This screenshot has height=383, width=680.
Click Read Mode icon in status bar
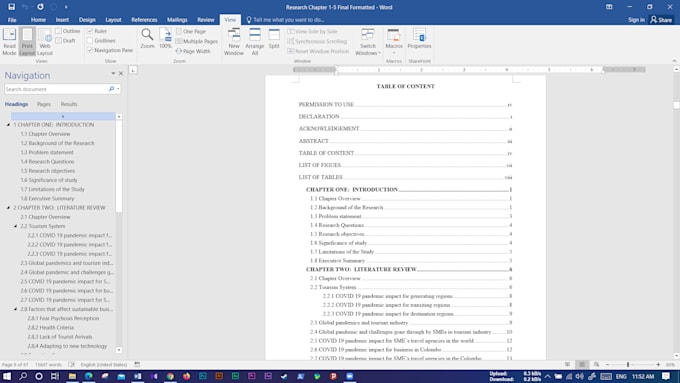coord(567,364)
